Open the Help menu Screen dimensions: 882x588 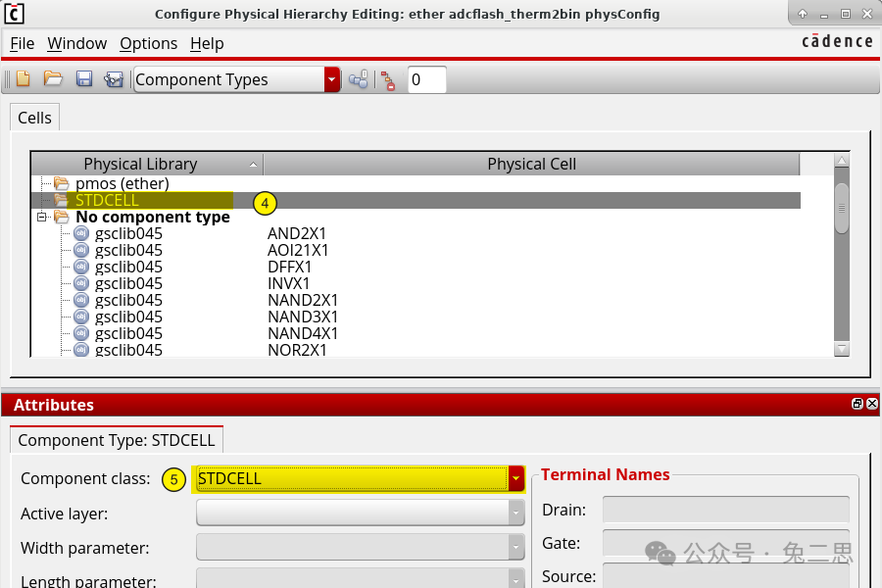[207, 43]
